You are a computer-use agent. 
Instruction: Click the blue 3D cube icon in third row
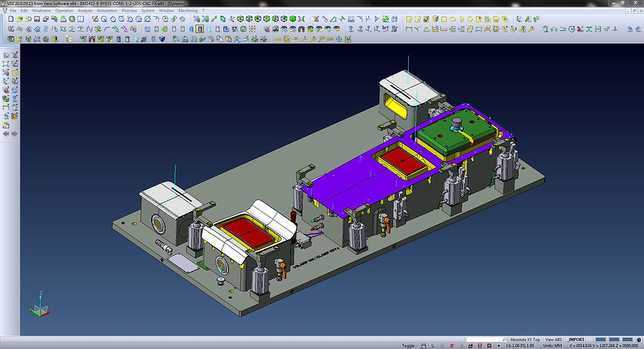coord(162,39)
